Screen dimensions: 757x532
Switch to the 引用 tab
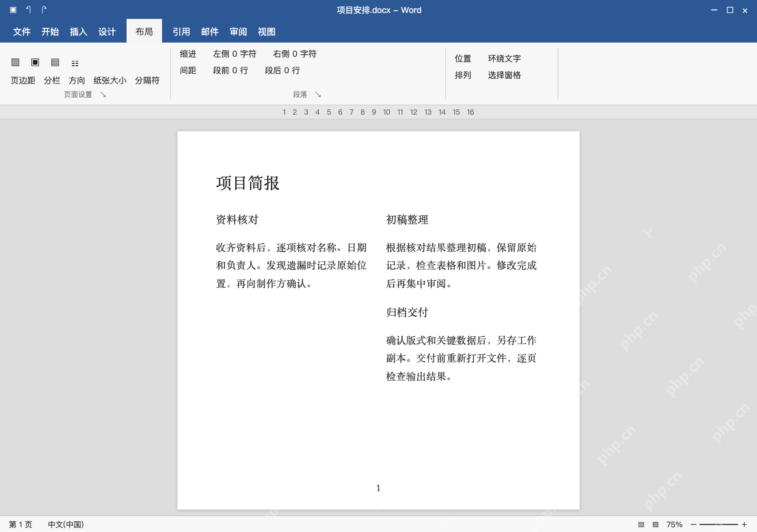[x=182, y=32]
